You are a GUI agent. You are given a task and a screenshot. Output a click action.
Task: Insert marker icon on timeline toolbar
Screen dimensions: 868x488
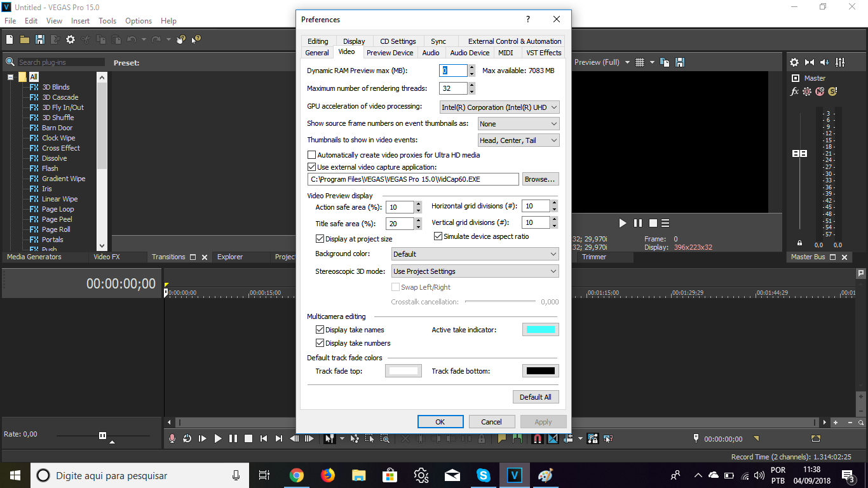coord(502,438)
